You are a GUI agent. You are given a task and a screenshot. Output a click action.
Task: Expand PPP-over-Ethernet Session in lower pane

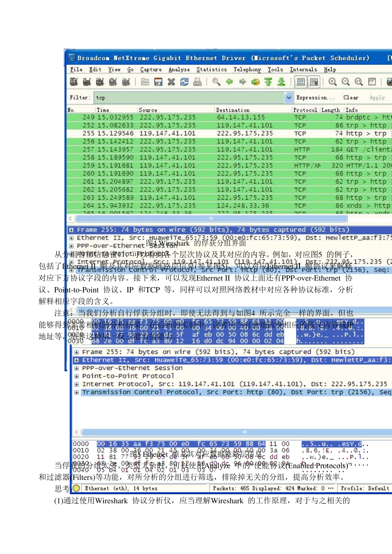[76, 368]
